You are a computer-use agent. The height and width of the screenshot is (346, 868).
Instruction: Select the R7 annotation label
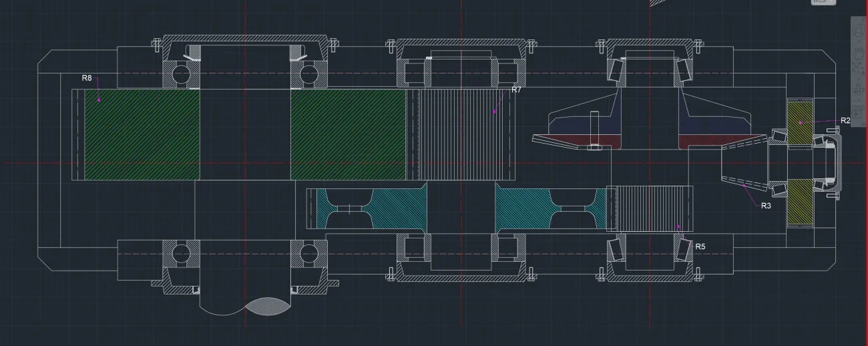click(516, 90)
